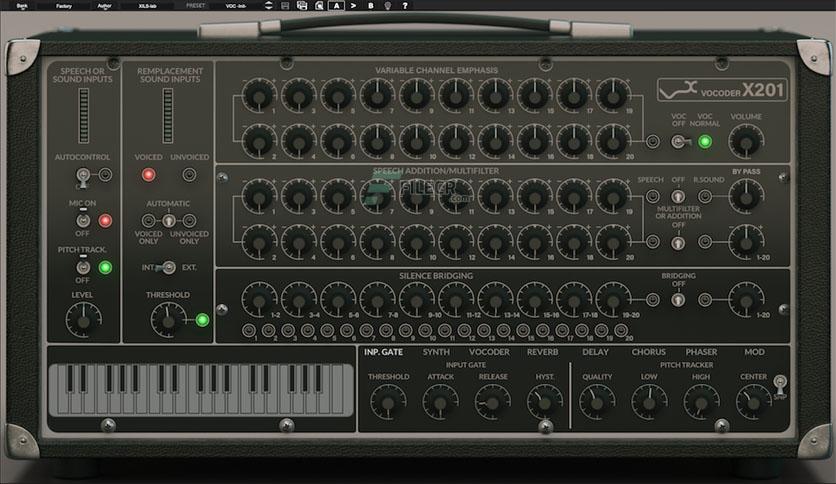Click Silence Bridging knob 1-2
Viewport: 836px width, 484px height.
click(x=259, y=300)
